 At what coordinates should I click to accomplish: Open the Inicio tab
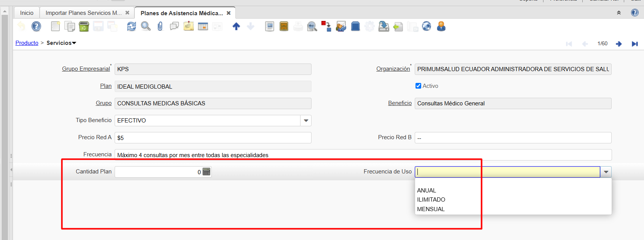[x=27, y=13]
